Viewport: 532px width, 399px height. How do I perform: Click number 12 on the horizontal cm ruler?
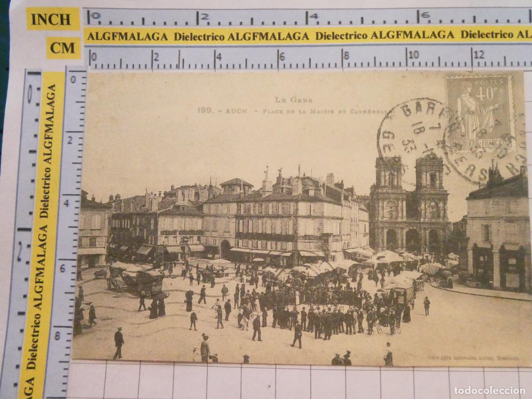(x=479, y=55)
